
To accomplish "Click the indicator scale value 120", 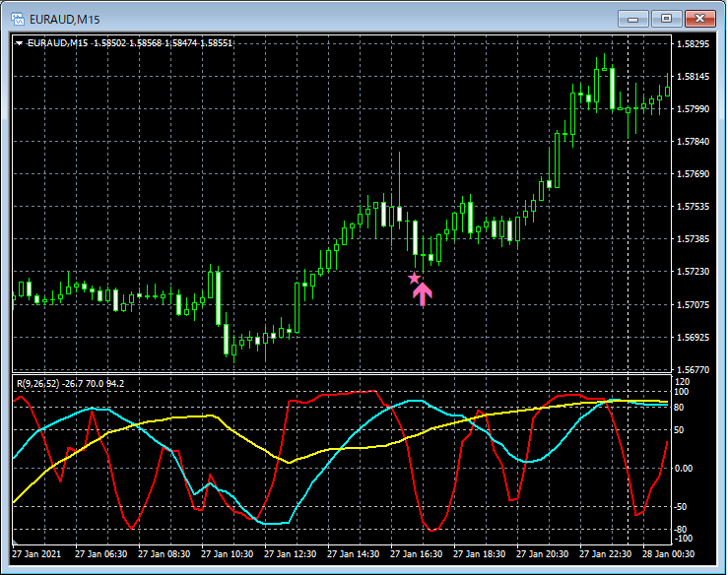I will tap(682, 382).
